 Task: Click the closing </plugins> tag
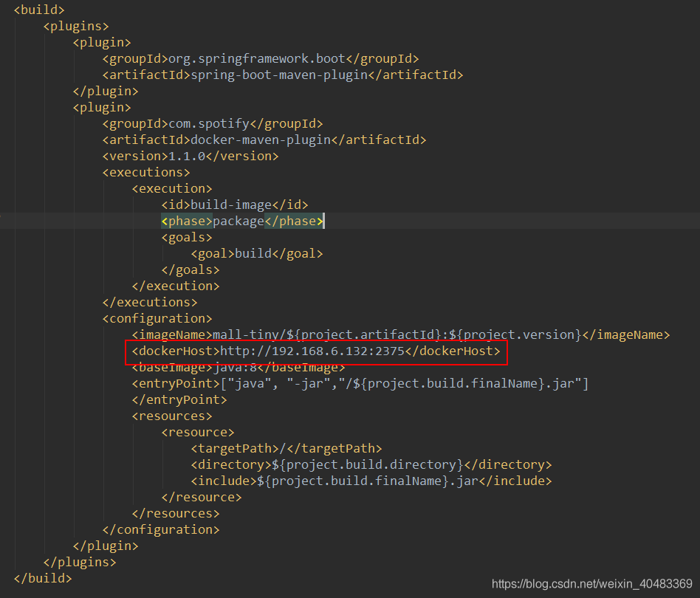tap(80, 563)
